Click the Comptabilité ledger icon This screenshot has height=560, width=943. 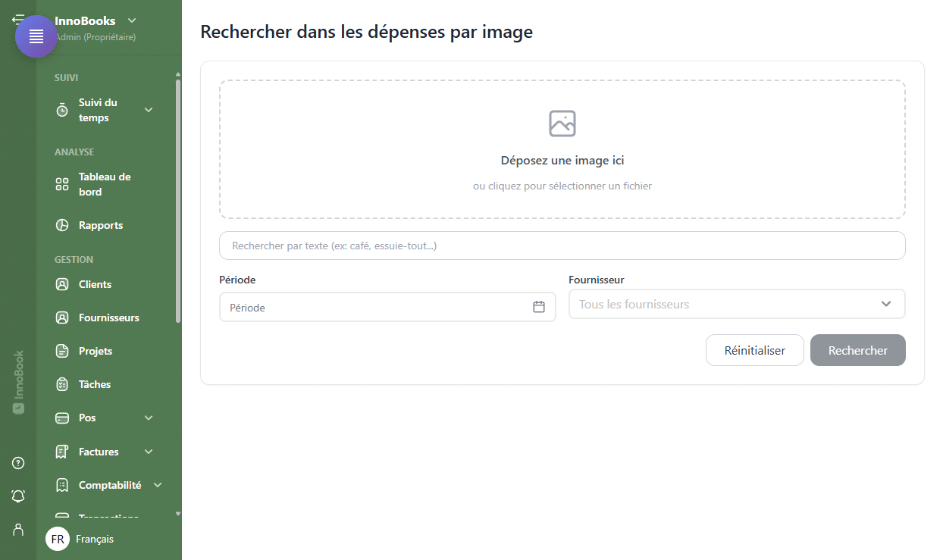coord(62,485)
